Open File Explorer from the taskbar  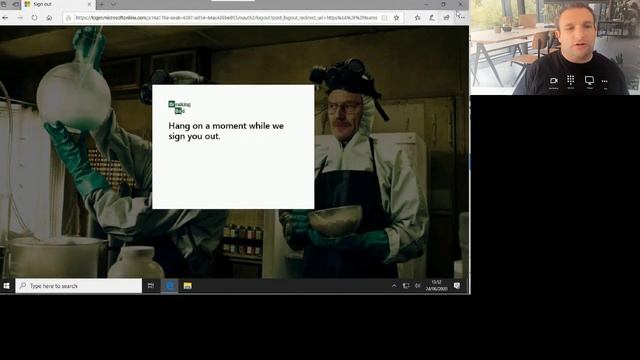[187, 286]
